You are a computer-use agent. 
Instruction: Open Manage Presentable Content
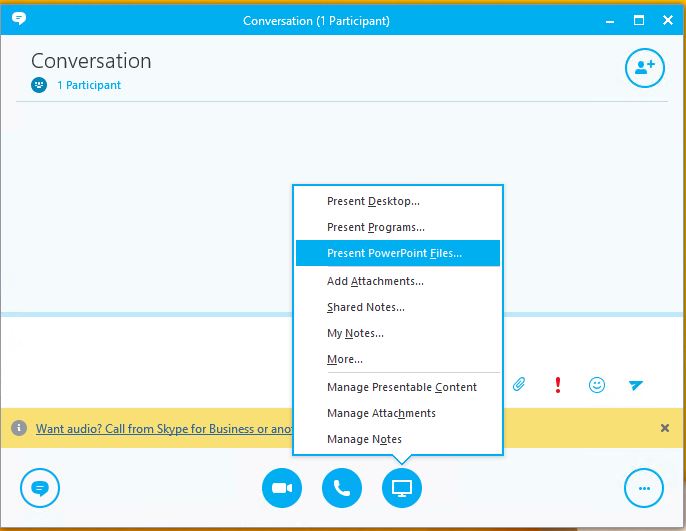point(402,388)
